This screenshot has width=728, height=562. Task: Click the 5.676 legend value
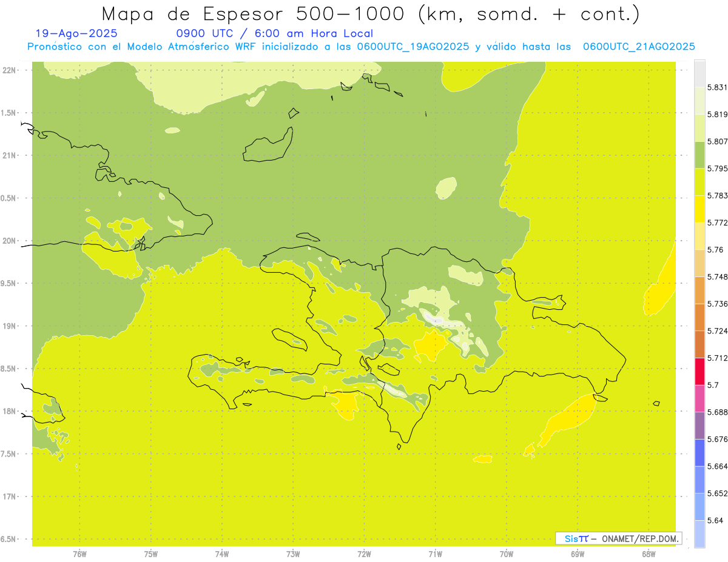[x=718, y=440]
